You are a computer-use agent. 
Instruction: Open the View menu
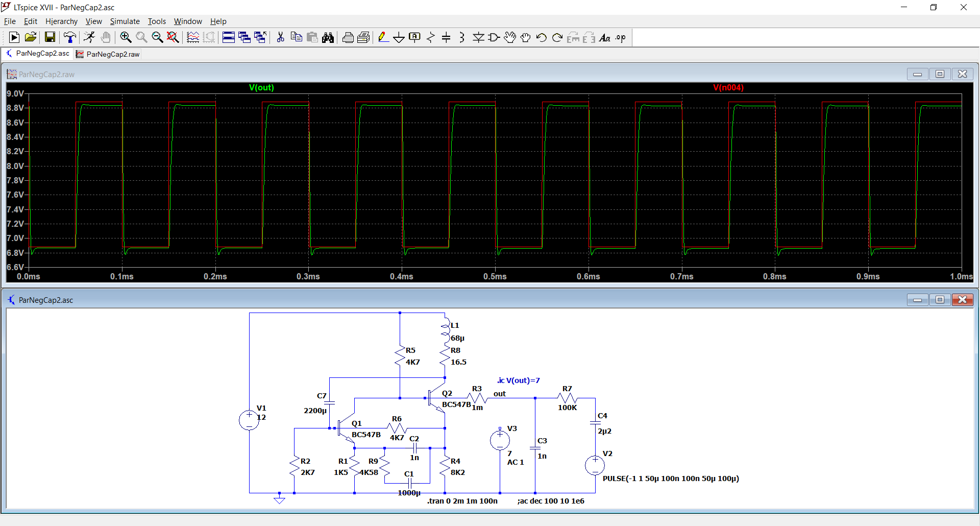click(93, 21)
